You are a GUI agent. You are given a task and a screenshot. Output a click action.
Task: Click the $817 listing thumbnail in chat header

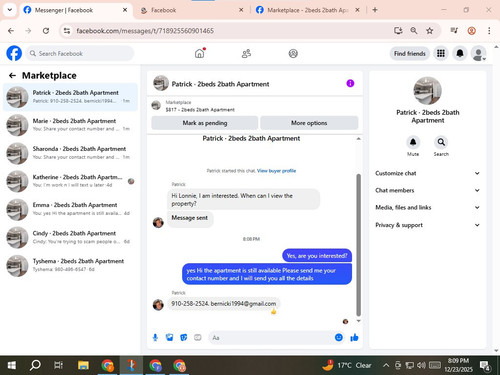tap(156, 106)
